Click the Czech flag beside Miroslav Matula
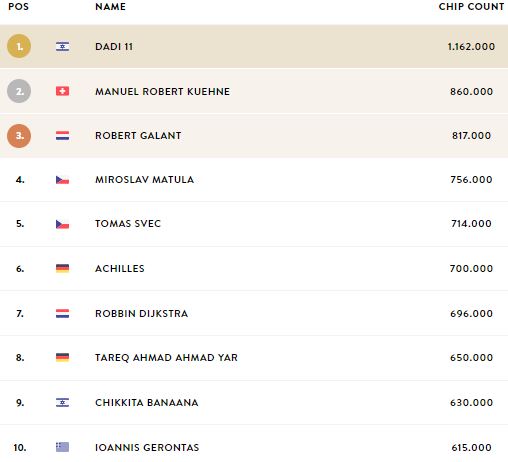This screenshot has width=508, height=462. click(62, 180)
